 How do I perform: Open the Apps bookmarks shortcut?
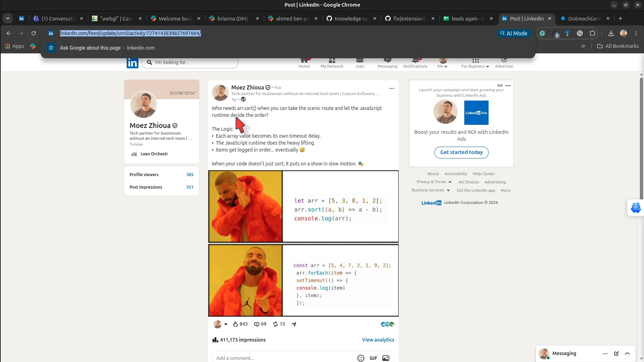tap(15, 46)
